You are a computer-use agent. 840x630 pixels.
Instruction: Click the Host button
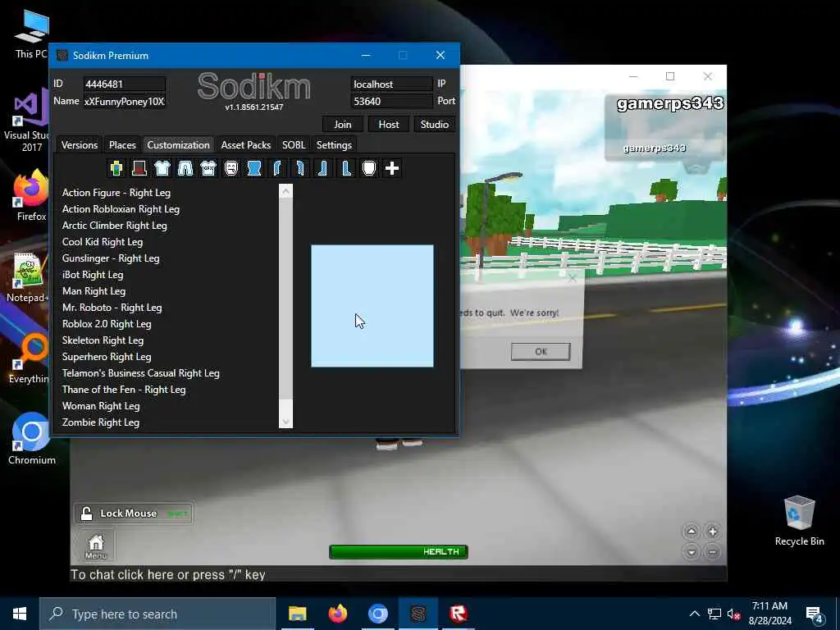coord(389,125)
